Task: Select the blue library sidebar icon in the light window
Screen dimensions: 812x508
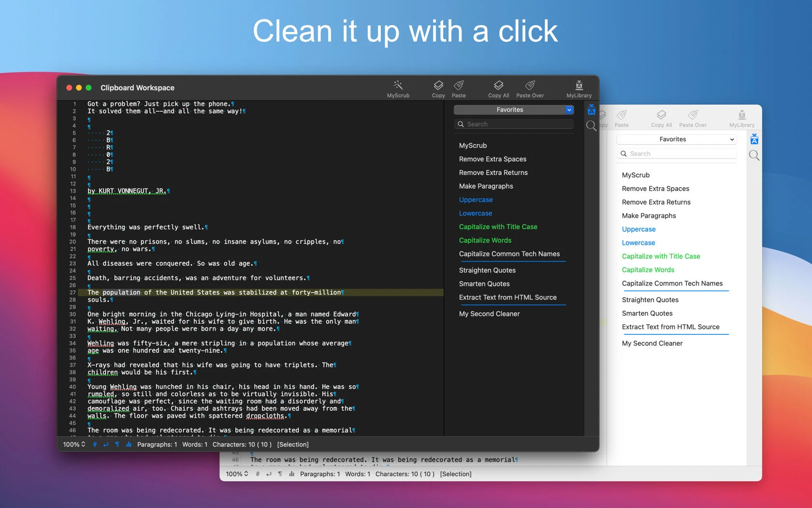Action: pyautogui.click(x=754, y=140)
